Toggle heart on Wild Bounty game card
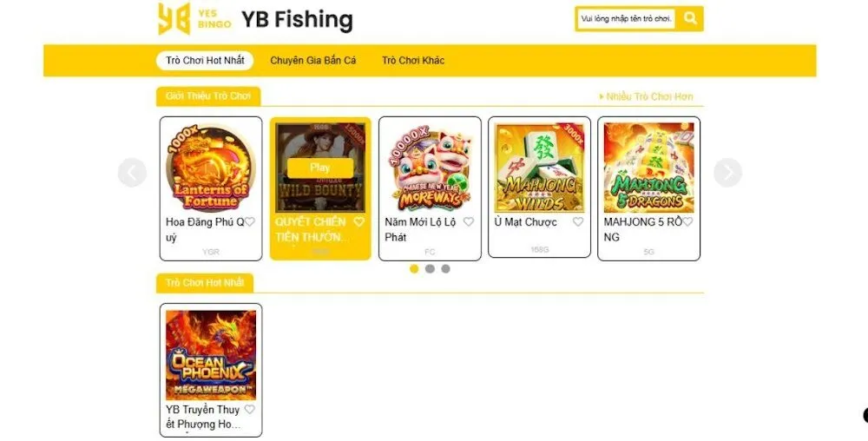 click(x=358, y=222)
